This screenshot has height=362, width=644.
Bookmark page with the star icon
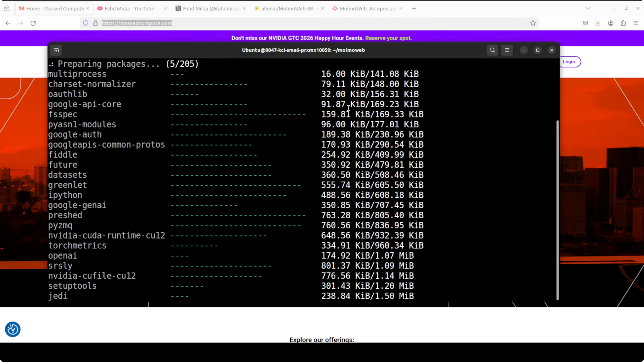coord(533,23)
